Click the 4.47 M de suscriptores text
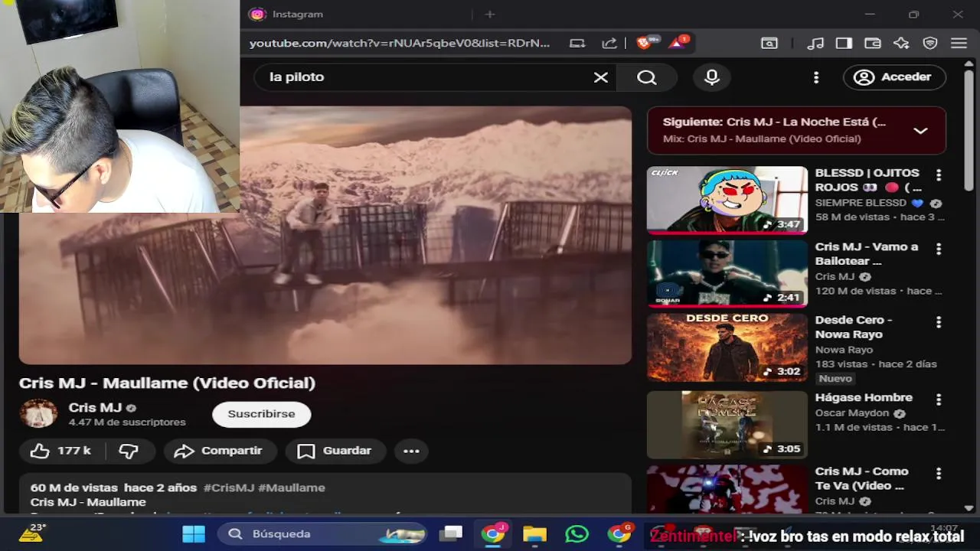Screen dimensions: 980x551 pyautogui.click(x=127, y=422)
